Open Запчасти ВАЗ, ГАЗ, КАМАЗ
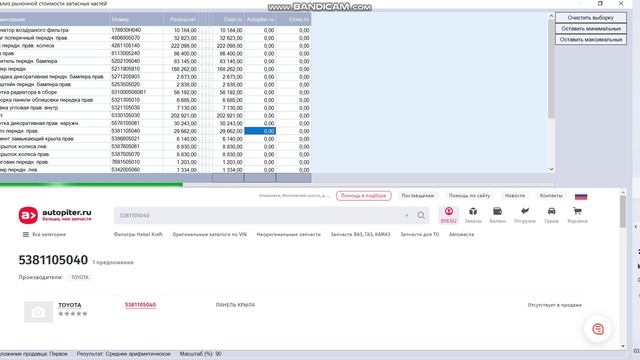The height and width of the screenshot is (360, 640). (360, 234)
